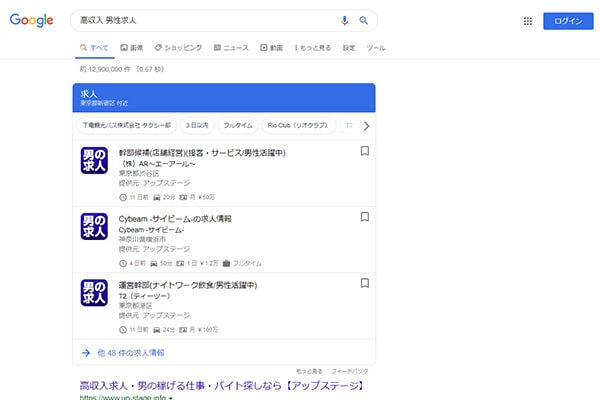Click the Google logo
This screenshot has width=600, height=400.
pyautogui.click(x=31, y=20)
